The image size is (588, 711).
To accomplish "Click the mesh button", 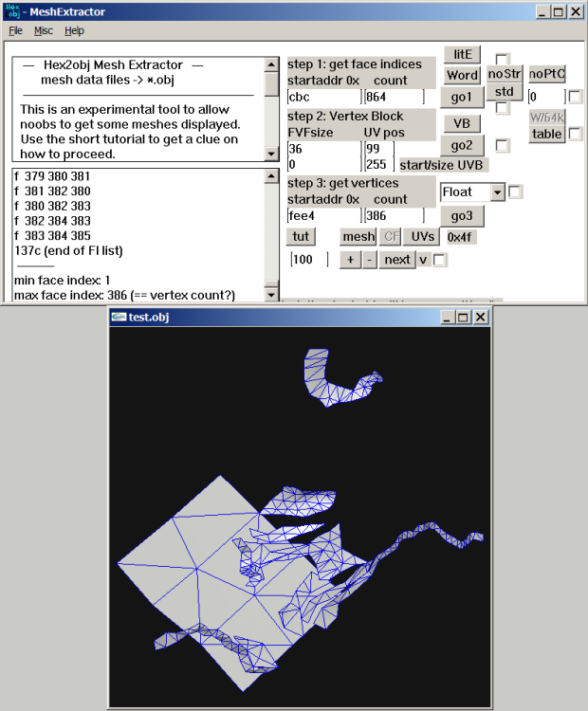I will coord(358,237).
